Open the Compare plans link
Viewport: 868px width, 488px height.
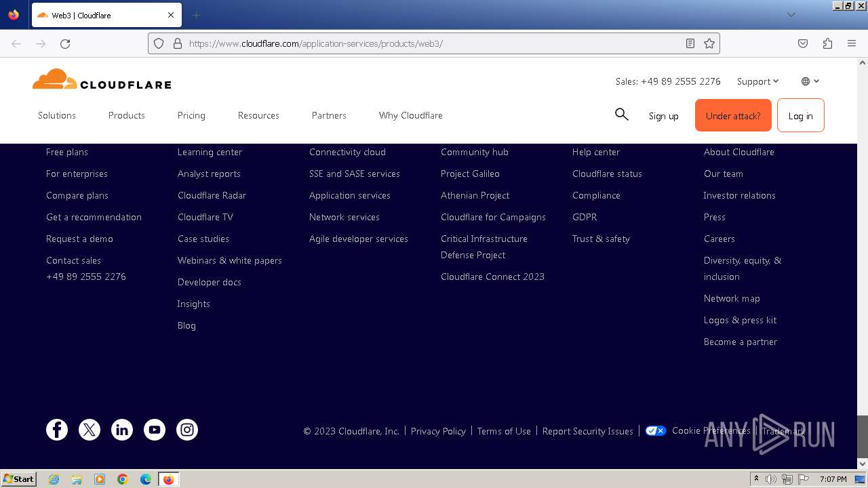[77, 195]
